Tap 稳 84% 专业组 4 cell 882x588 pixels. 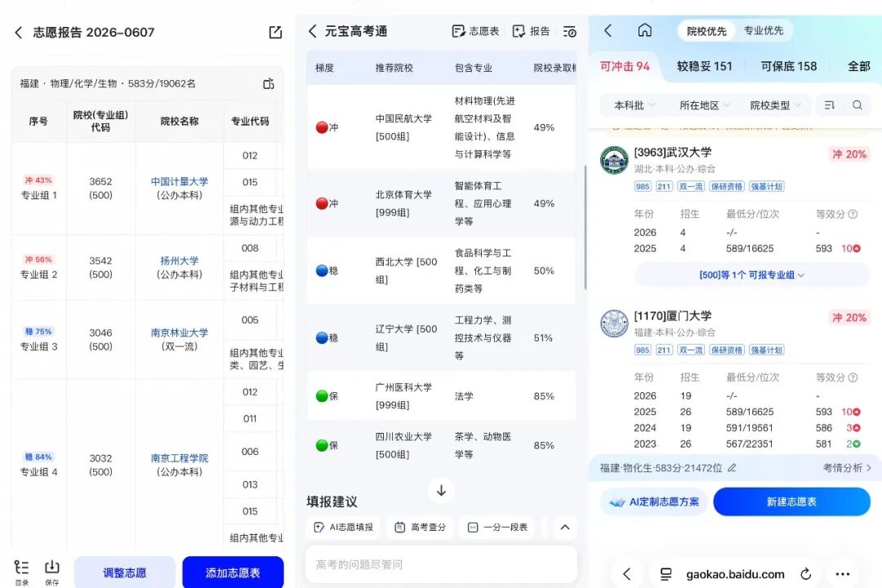(x=39, y=465)
